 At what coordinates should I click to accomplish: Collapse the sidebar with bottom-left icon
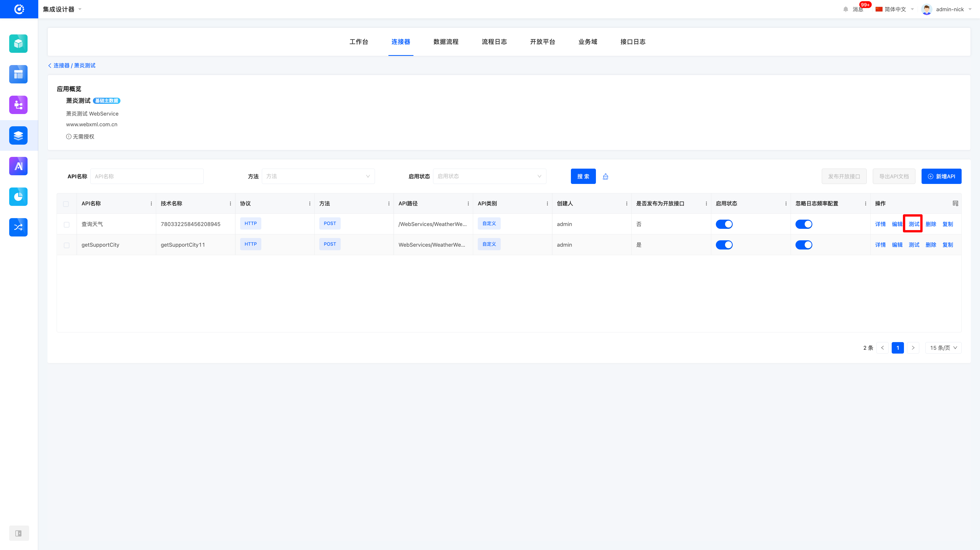pos(18,533)
